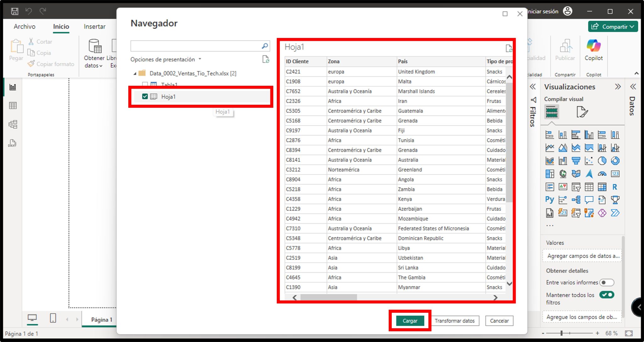Select the Python visual icon
This screenshot has height=342, width=644.
tap(549, 200)
